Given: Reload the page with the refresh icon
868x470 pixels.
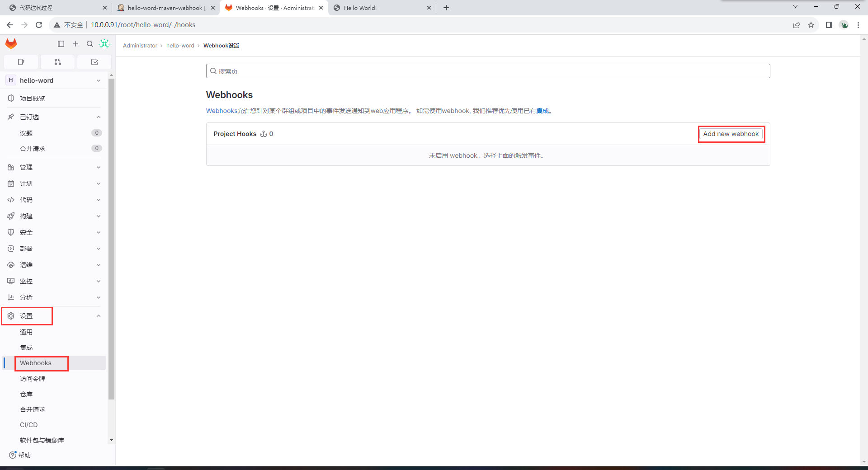Looking at the screenshot, I should pyautogui.click(x=39, y=25).
